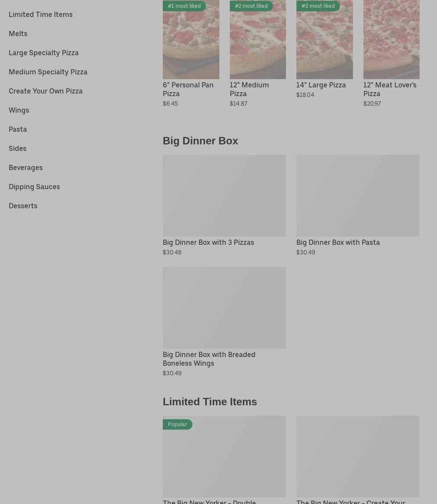Viewport: 437px width, 504px height.
Task: Navigate to the Wings category
Action: pyautogui.click(x=19, y=110)
